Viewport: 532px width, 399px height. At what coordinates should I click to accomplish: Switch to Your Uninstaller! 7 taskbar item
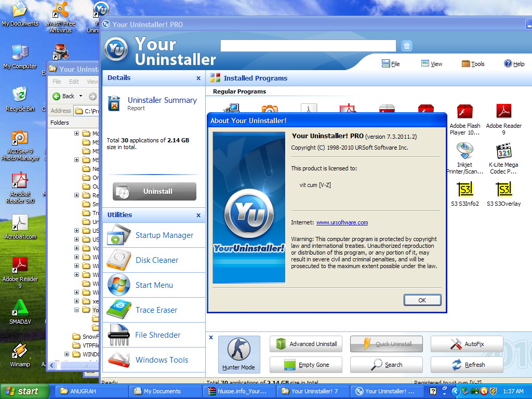coord(313,391)
